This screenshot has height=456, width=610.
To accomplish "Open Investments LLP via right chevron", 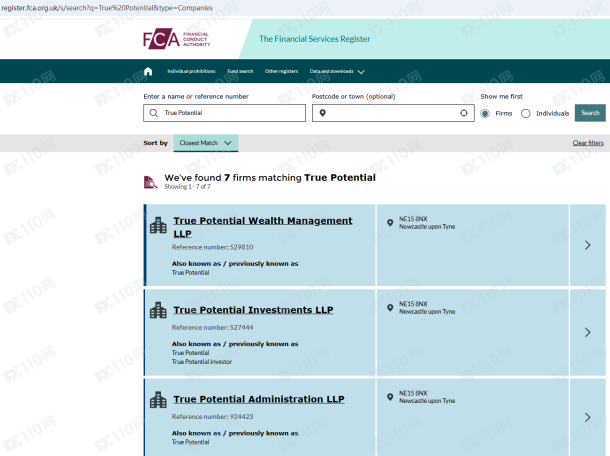I will 587,332.
